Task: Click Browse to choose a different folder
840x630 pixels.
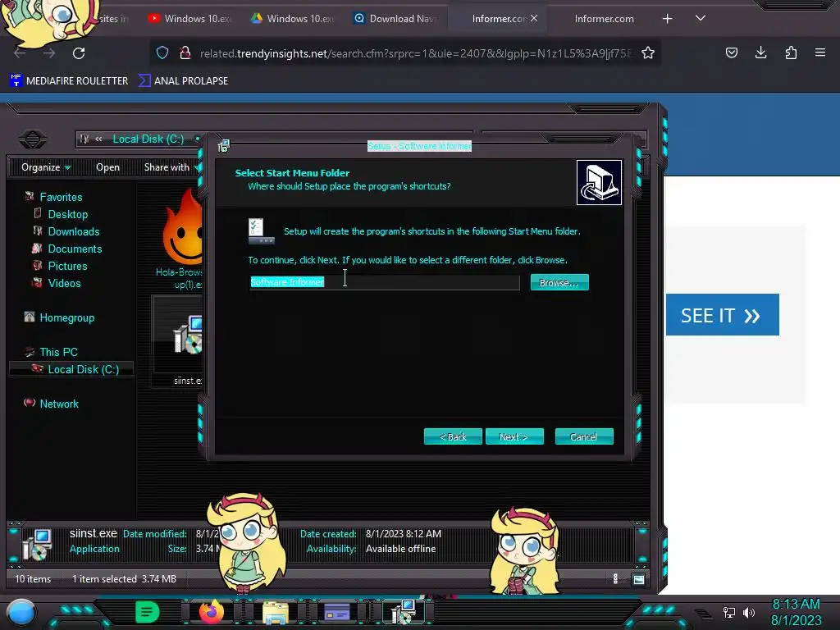Action: coord(559,282)
